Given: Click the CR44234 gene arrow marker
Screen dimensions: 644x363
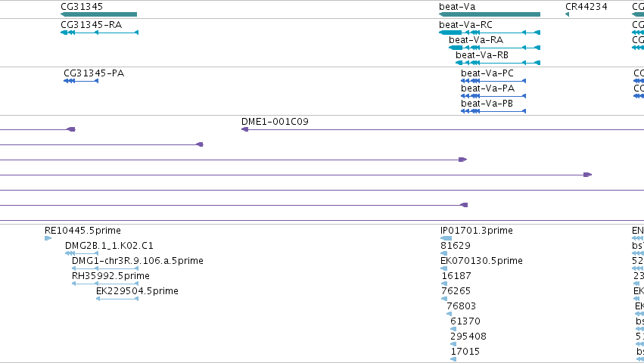Looking at the screenshot, I should click(x=568, y=14).
